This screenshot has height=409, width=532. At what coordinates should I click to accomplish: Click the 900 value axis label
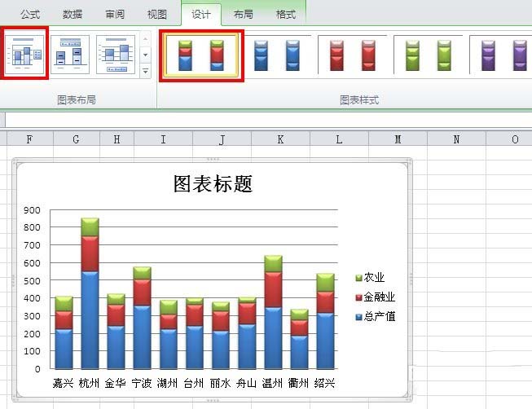click(33, 210)
